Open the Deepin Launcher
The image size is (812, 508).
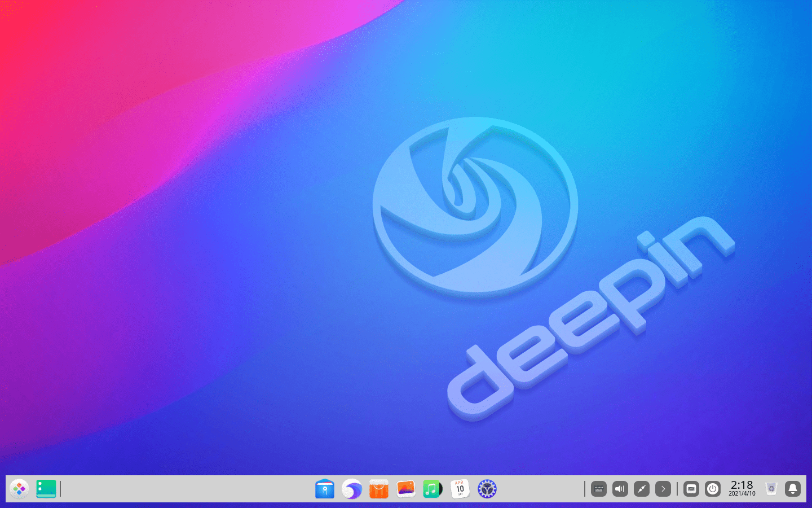(x=20, y=489)
